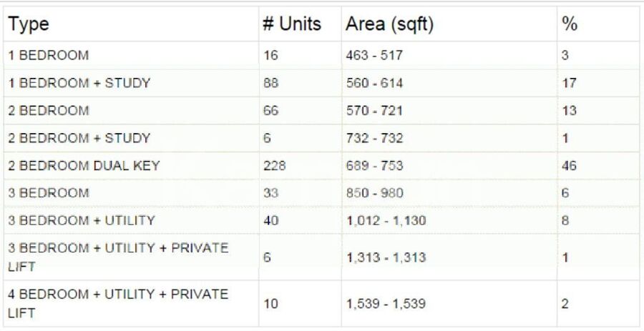The height and width of the screenshot is (331, 644).
Task: Click the % column header
Action: (x=570, y=24)
